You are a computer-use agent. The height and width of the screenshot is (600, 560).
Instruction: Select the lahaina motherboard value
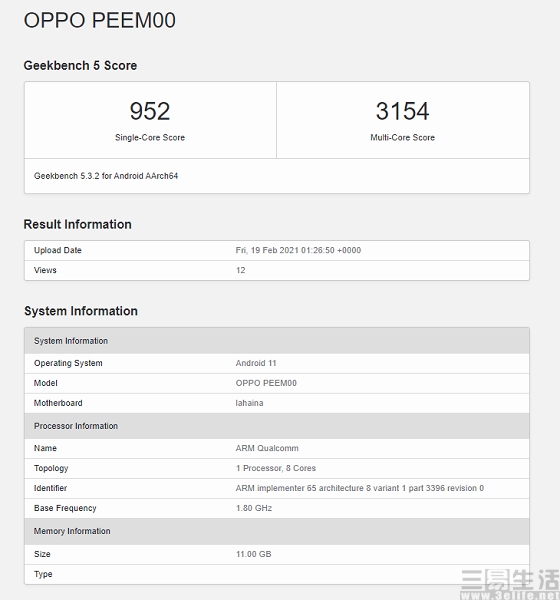pyautogui.click(x=249, y=403)
